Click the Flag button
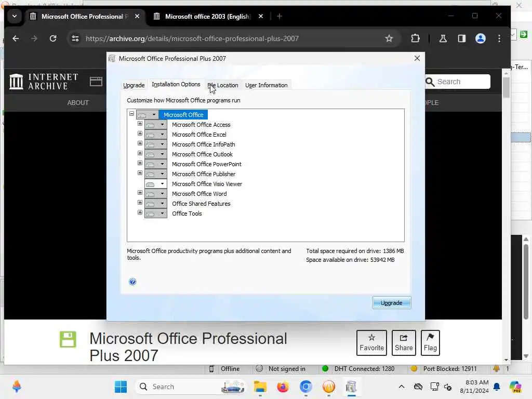Image resolution: width=532 pixels, height=399 pixels. [430, 343]
